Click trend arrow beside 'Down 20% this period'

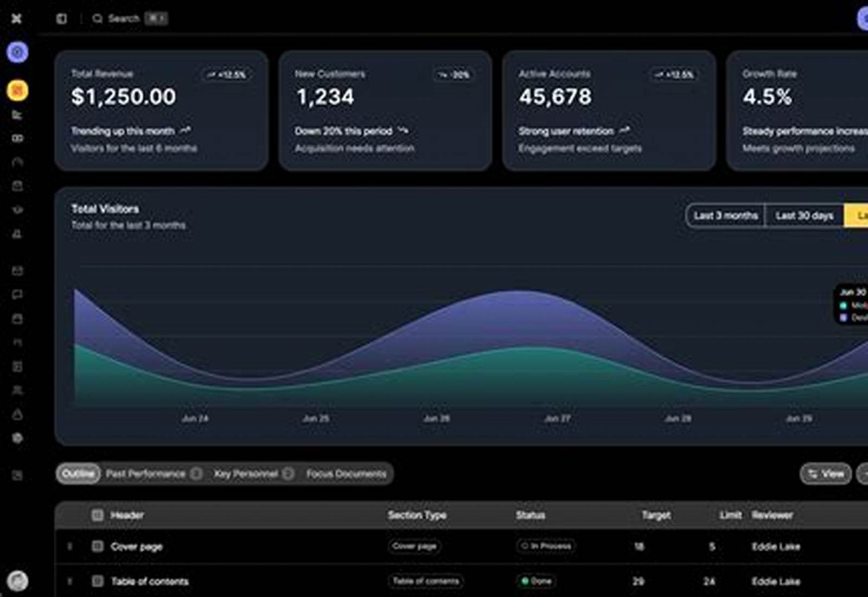coord(403,130)
